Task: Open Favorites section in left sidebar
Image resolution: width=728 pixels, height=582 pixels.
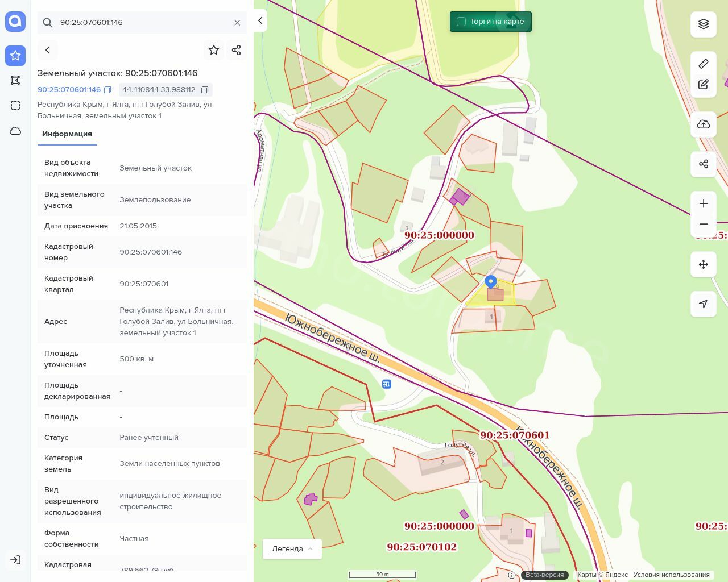Action: 15,55
